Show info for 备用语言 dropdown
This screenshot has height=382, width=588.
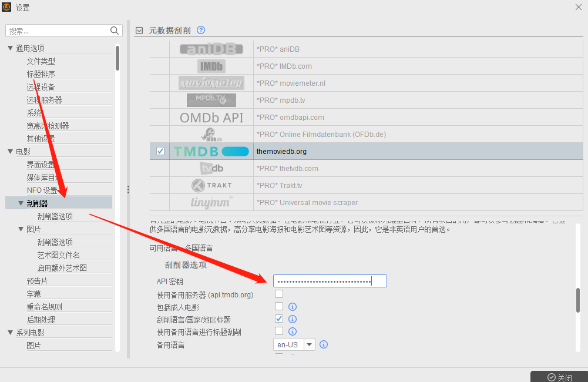coord(324,344)
